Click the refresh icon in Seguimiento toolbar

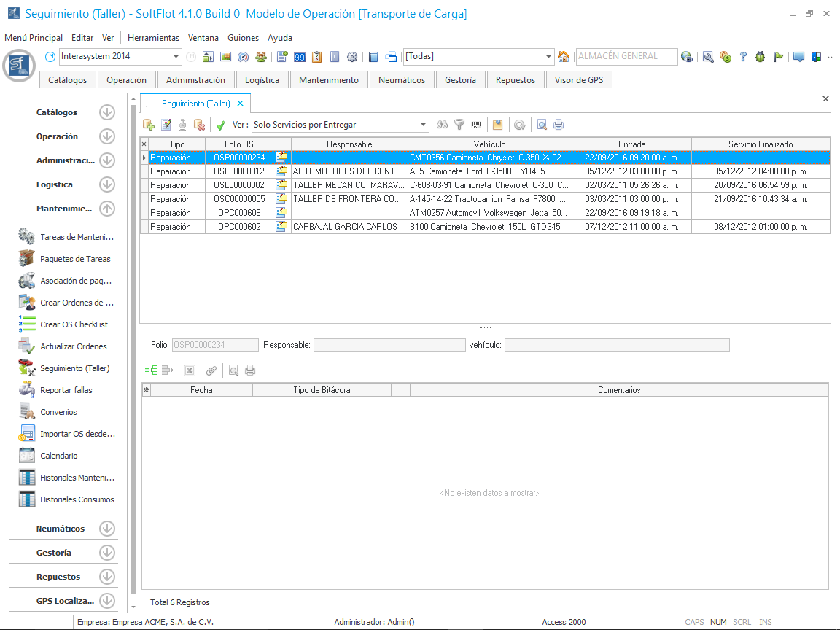click(519, 125)
